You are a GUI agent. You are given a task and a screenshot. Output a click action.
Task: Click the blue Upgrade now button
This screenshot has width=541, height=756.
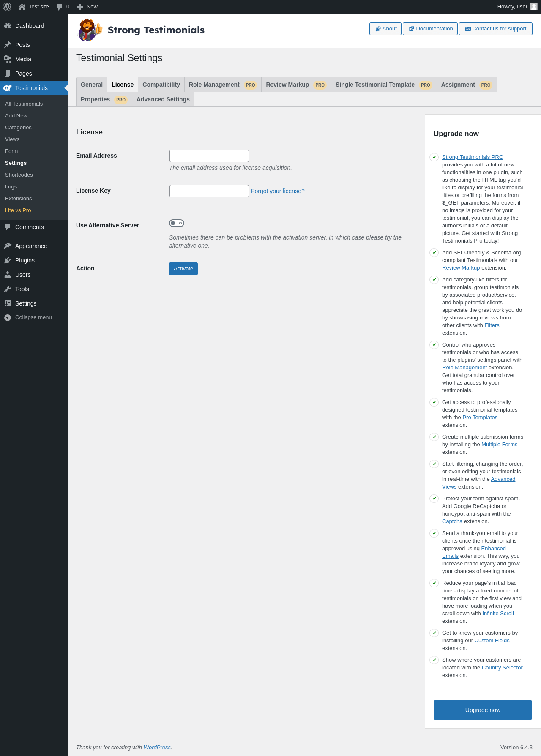pyautogui.click(x=483, y=710)
